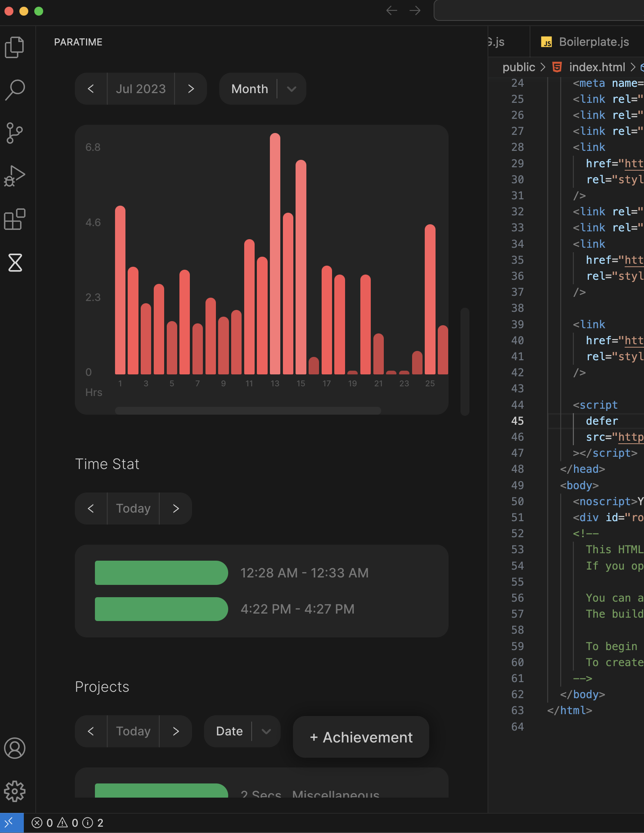
Task: Open the Explorer files icon
Action: click(x=15, y=47)
